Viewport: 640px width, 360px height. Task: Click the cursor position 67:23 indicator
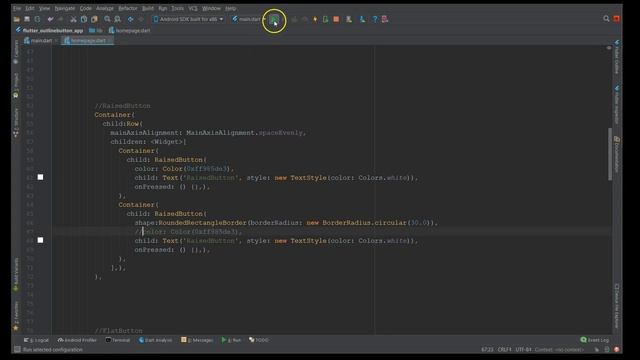pyautogui.click(x=487, y=349)
